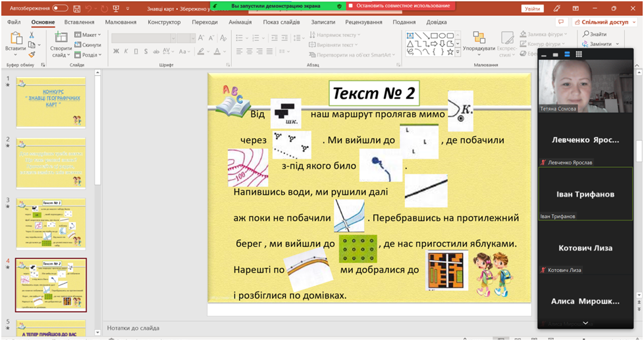
Task: Select the Text Box shape in shapes gallery
Action: pos(410,36)
